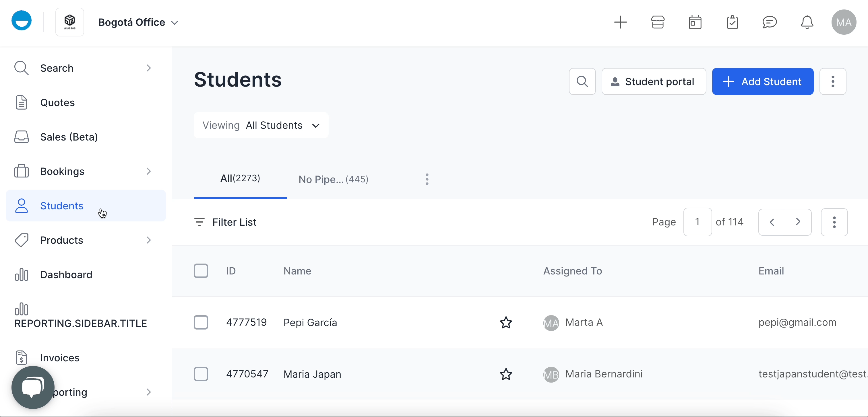
Task: Expand the Products sidebar item
Action: click(149, 240)
